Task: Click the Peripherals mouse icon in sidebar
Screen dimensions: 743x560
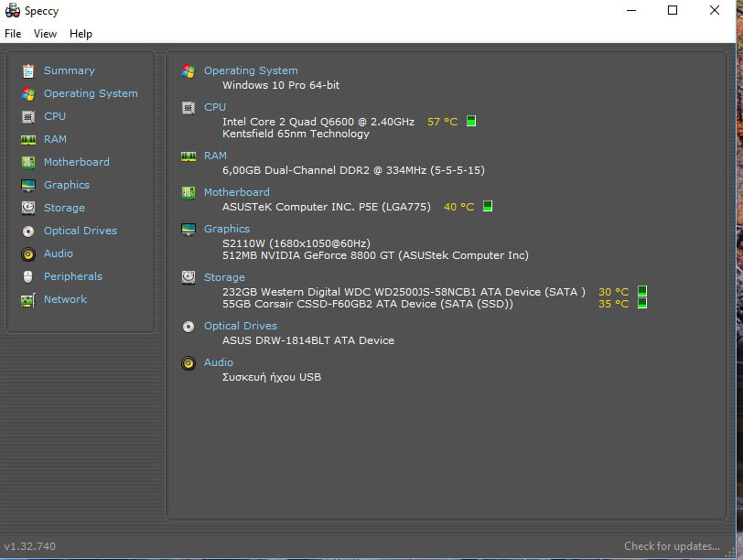Action: 28,276
